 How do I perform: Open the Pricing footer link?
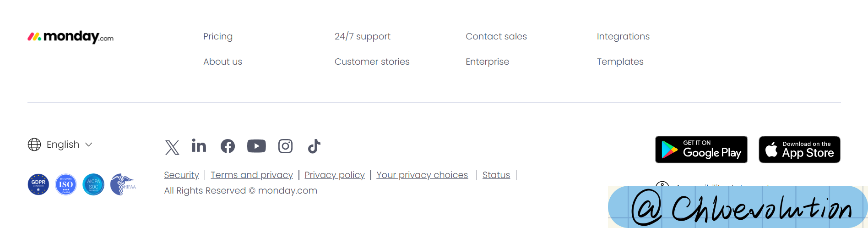pyautogui.click(x=218, y=36)
